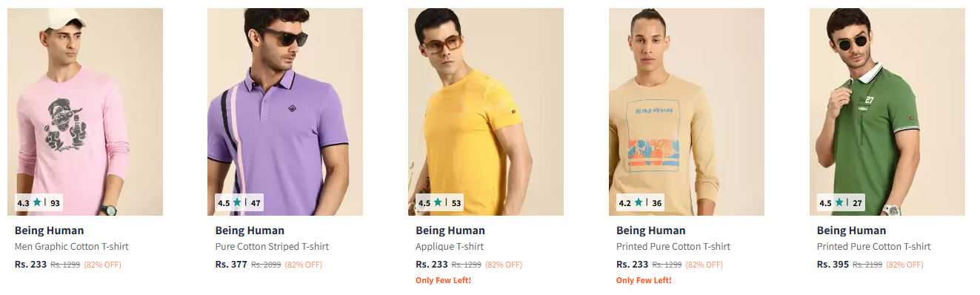Image resolution: width=980 pixels, height=295 pixels.
Task: Click the Rs. 395 price
Action: tap(833, 264)
